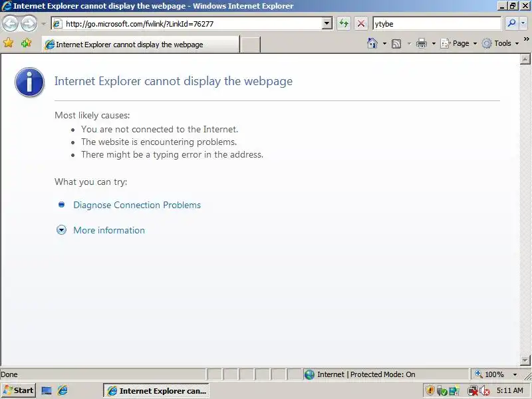
Task: Click the taskbar clock showing 5:11 AM
Action: pos(509,390)
